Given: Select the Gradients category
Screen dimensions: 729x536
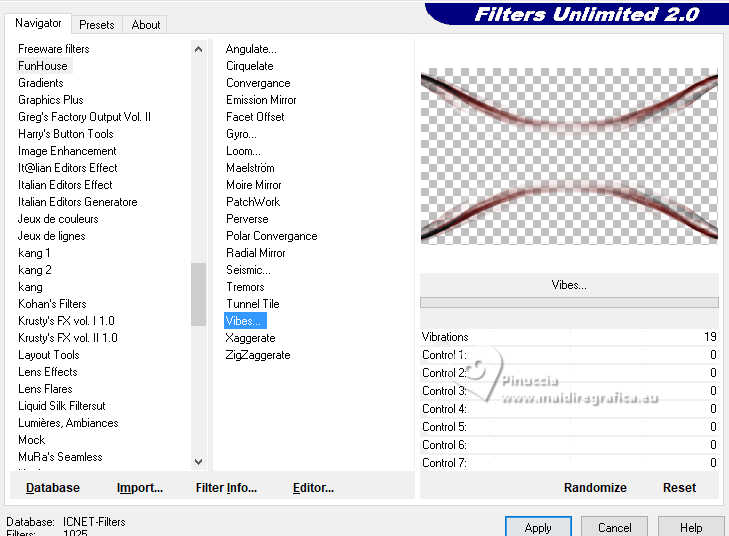Looking at the screenshot, I should coord(40,83).
